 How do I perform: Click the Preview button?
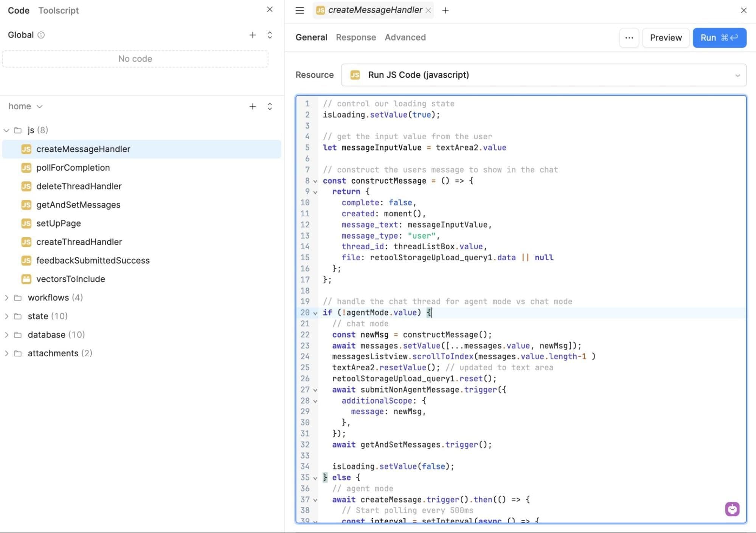(x=665, y=37)
